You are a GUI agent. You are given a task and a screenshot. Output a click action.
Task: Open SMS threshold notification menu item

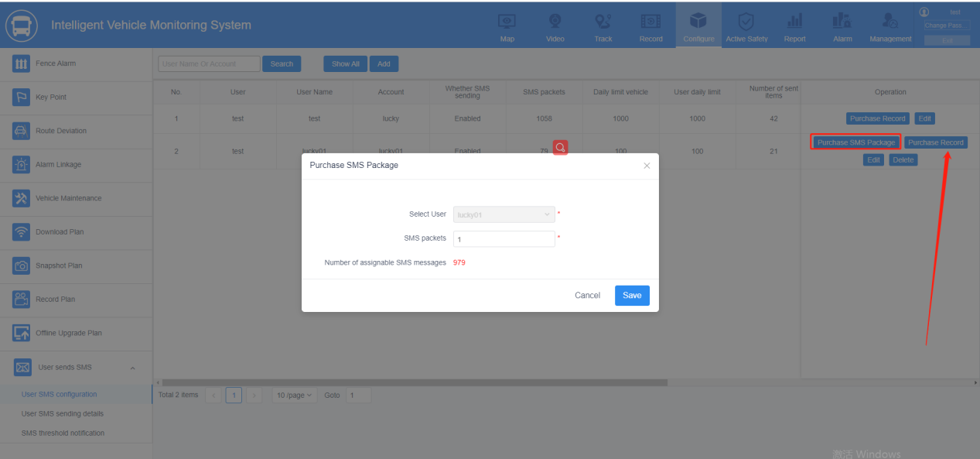coord(63,433)
